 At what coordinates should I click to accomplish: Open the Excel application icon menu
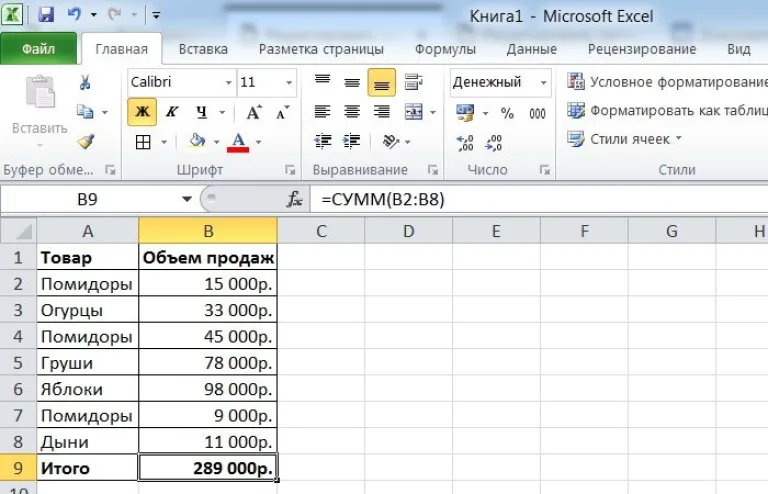pyautogui.click(x=12, y=14)
